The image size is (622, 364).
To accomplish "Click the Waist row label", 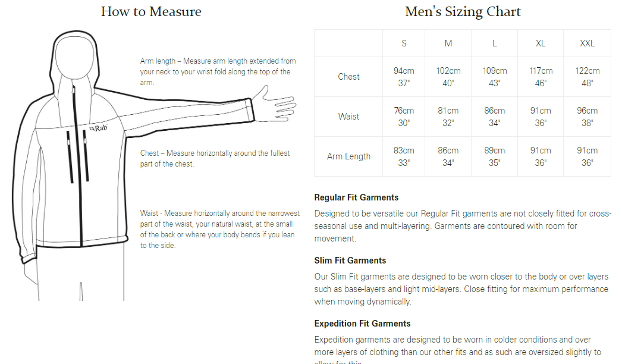I will (x=348, y=117).
